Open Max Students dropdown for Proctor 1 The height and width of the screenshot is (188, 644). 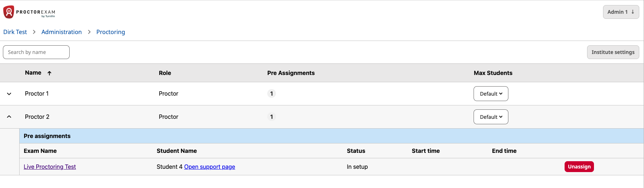click(491, 94)
